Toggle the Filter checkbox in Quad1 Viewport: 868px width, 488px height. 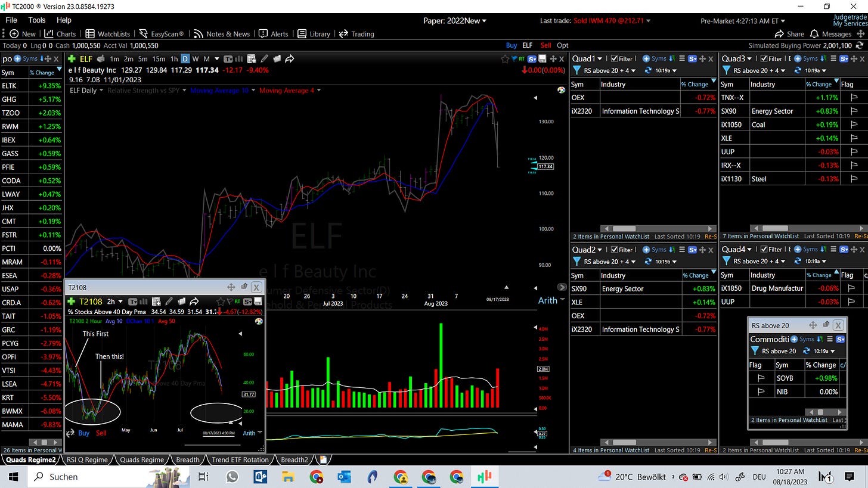pos(615,58)
